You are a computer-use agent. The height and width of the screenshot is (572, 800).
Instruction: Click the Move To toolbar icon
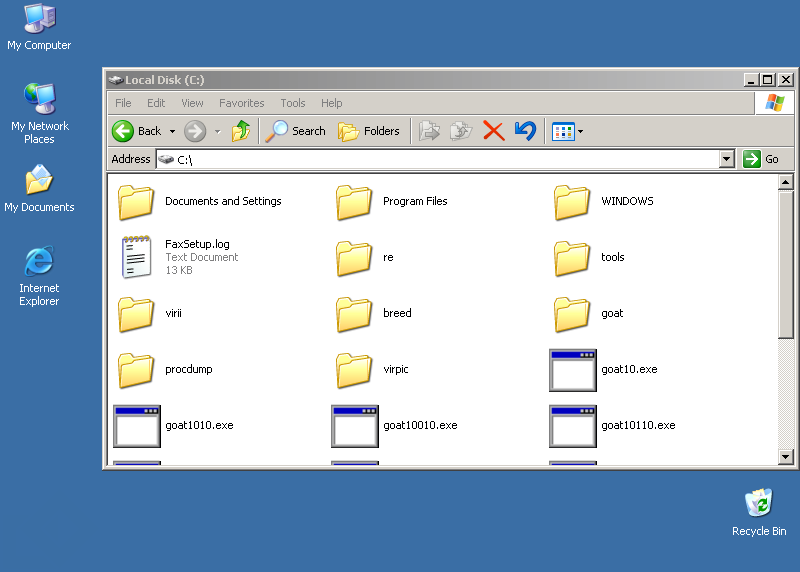pyautogui.click(x=429, y=131)
